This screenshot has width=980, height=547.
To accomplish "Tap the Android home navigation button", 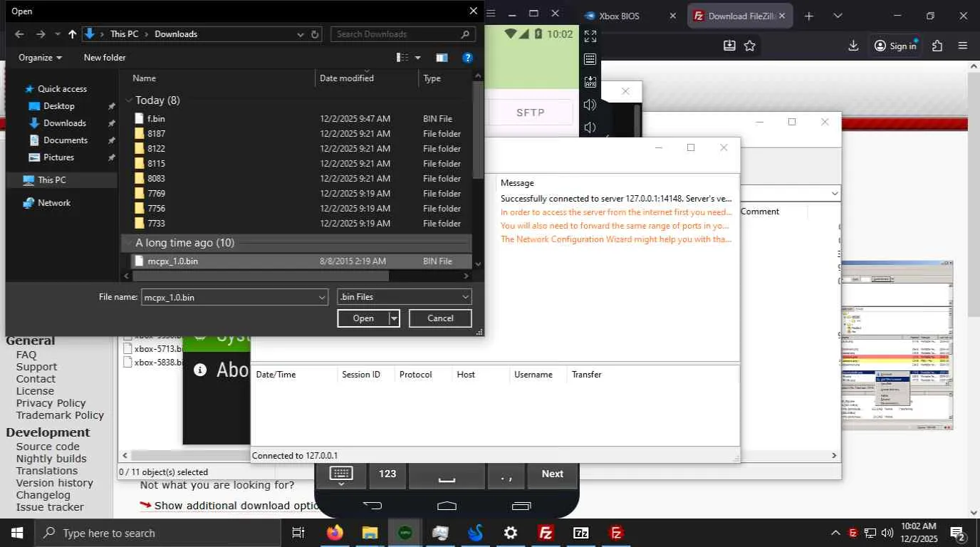I will pyautogui.click(x=447, y=506).
